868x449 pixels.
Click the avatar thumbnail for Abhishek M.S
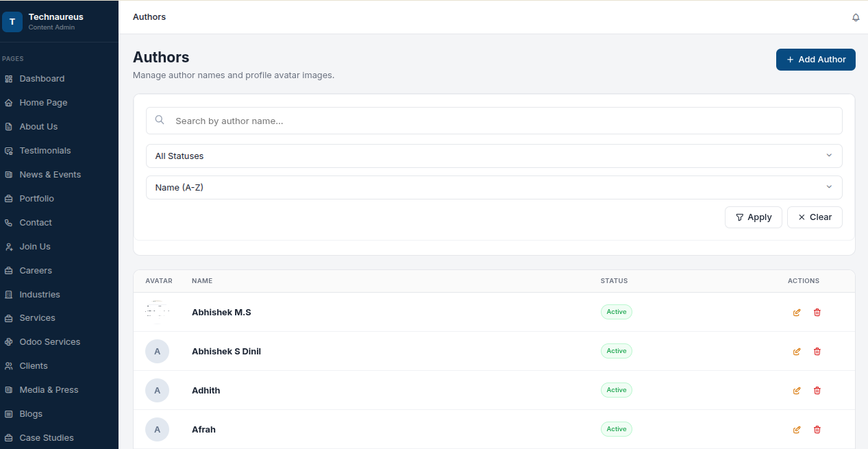click(x=157, y=312)
